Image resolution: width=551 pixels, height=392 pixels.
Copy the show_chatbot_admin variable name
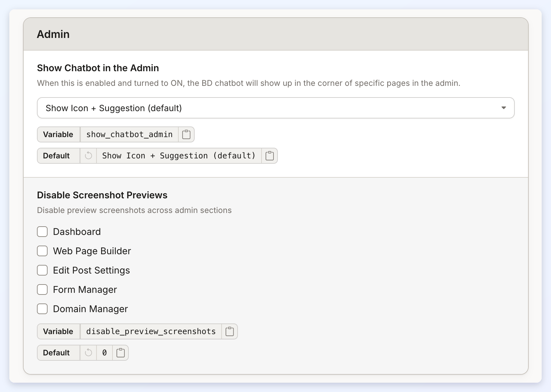pyautogui.click(x=186, y=134)
